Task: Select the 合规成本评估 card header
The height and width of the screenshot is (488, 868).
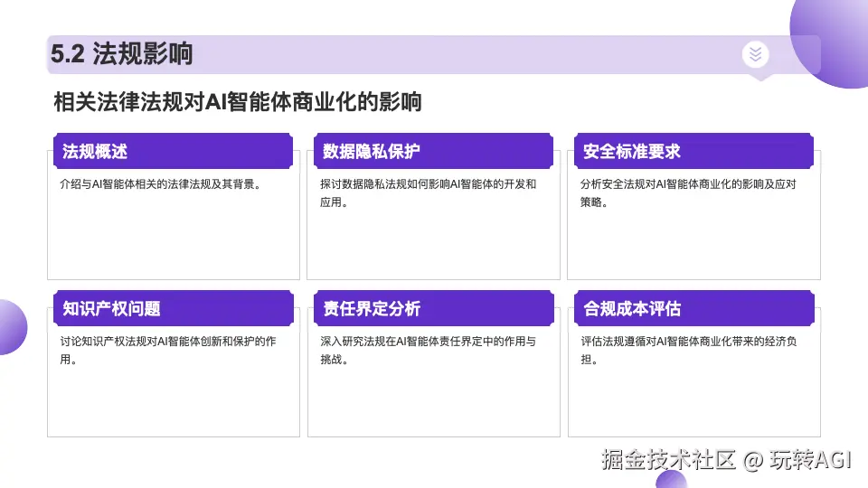Action: tap(694, 308)
